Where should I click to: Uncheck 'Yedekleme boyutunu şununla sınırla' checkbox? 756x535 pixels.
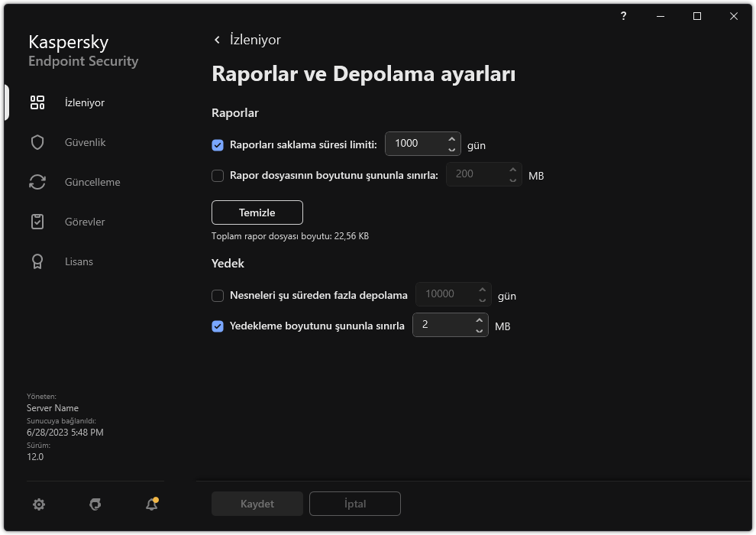pyautogui.click(x=218, y=326)
